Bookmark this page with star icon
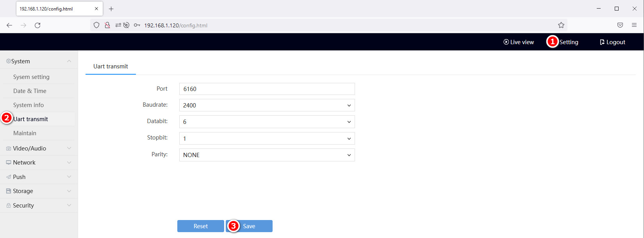Screen dimensions: 644x238 (561, 25)
